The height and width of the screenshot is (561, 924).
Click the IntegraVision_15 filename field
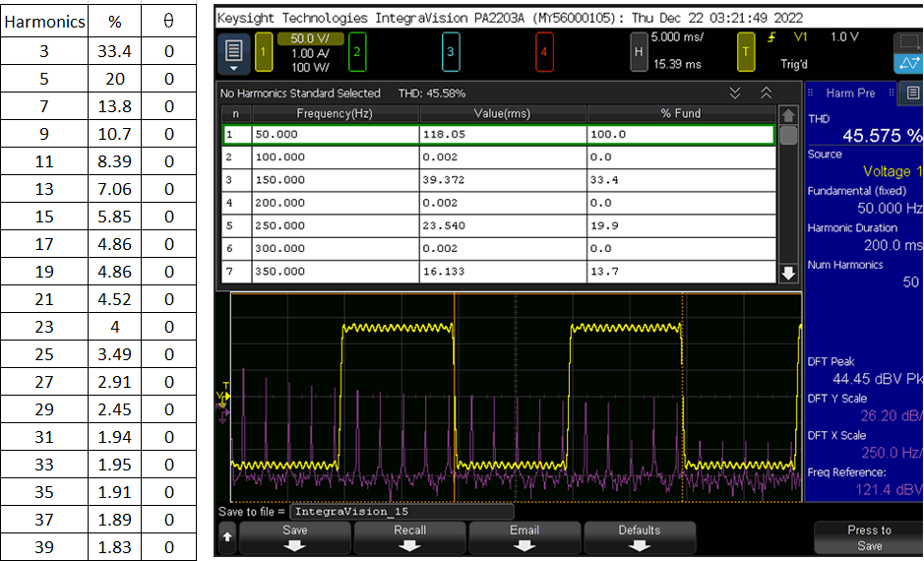401,512
